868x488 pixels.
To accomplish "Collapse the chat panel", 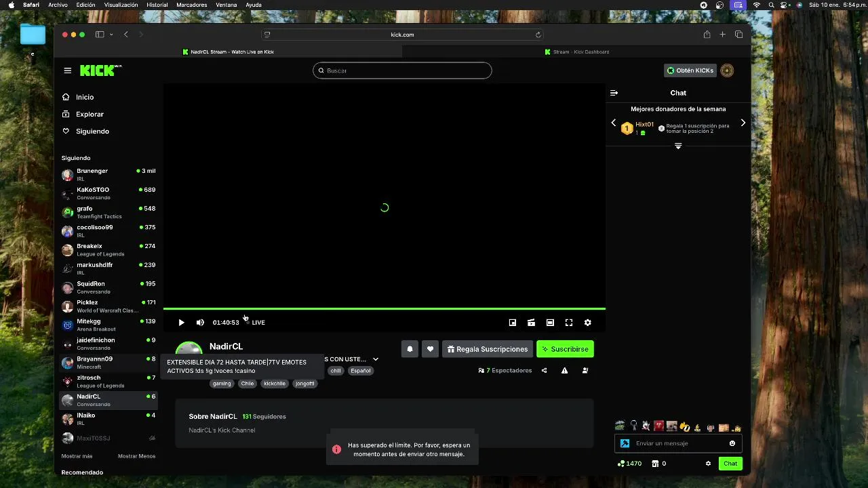I will click(614, 93).
